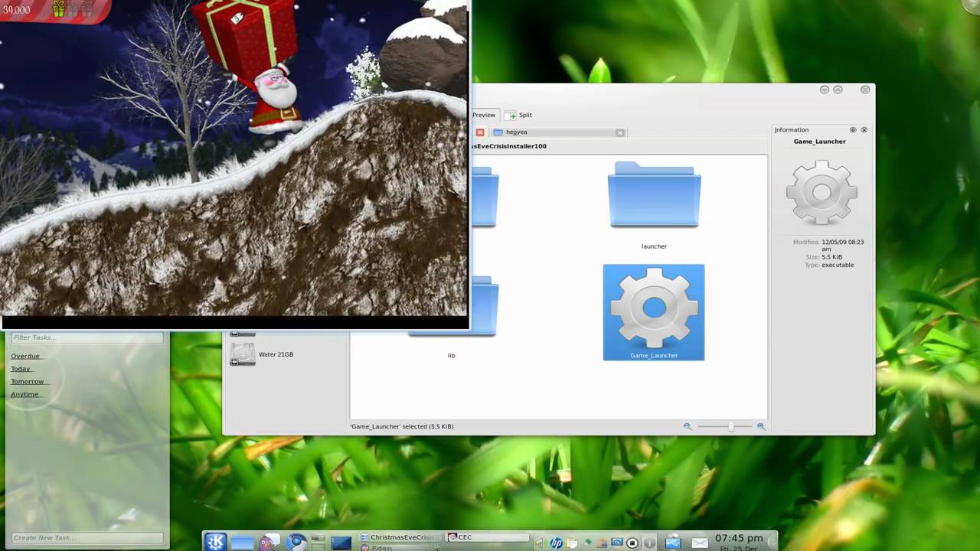Open the KDE Kickoff application launcher
This screenshot has height=551, width=980.
[215, 542]
